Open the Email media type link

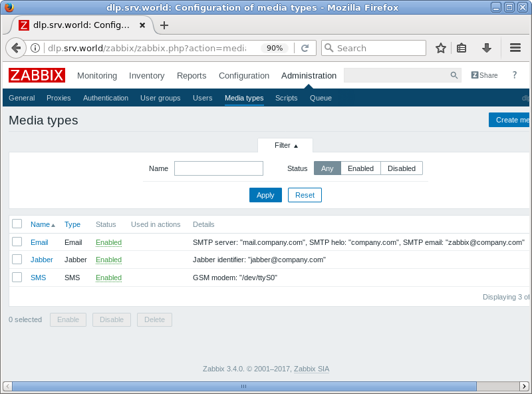click(39, 242)
